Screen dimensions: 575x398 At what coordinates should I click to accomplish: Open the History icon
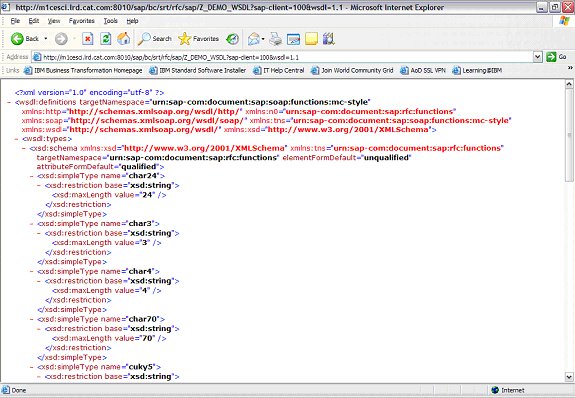click(232, 39)
